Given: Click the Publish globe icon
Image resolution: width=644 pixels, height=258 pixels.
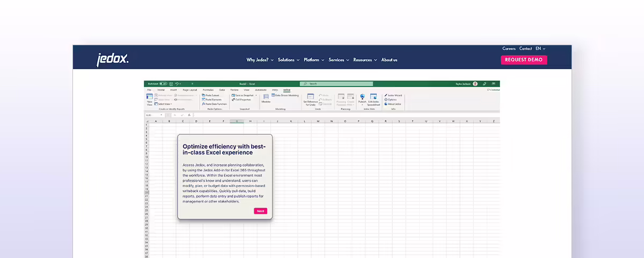Looking at the screenshot, I should [362, 98].
